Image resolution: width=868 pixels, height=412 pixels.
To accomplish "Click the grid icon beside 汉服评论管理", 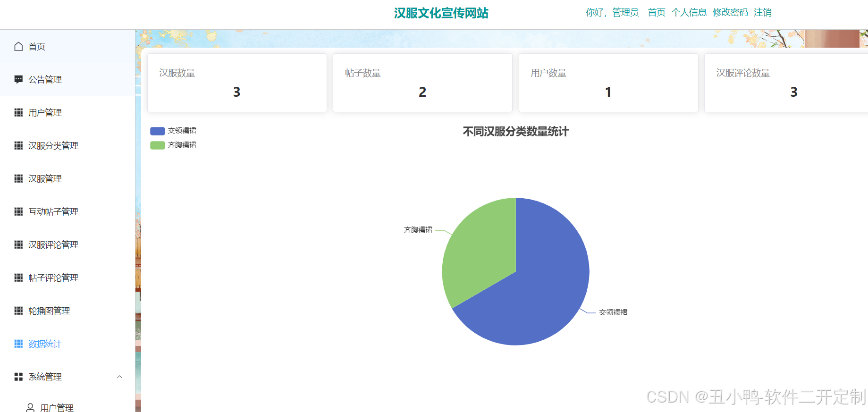I will (x=18, y=244).
